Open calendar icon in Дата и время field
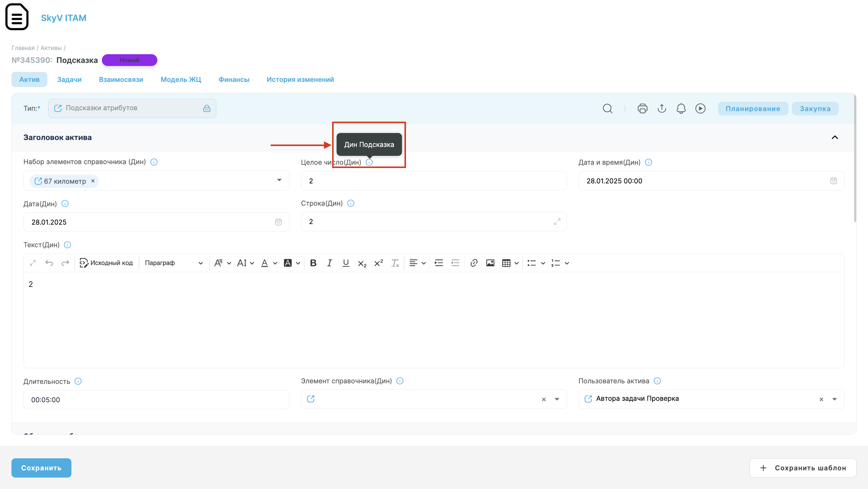This screenshot has width=868, height=489. (833, 181)
